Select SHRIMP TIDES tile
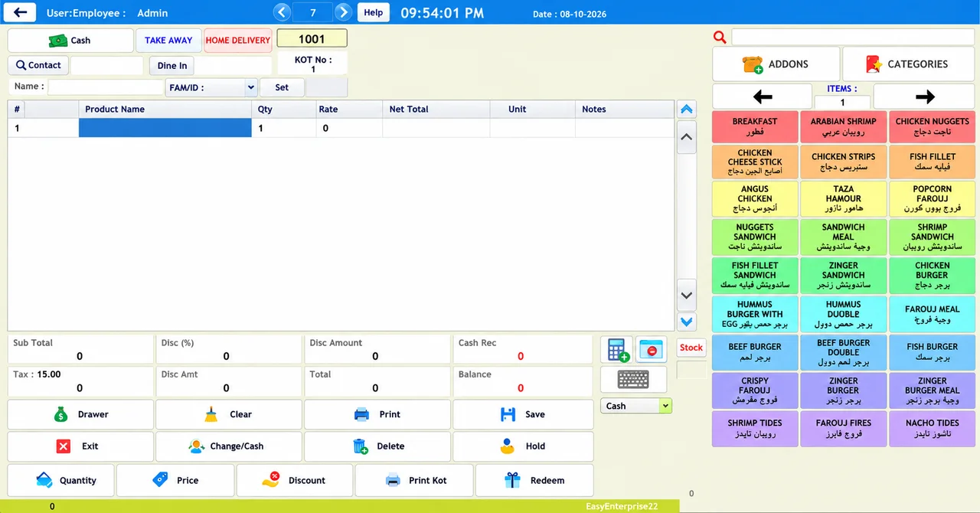 pos(755,428)
